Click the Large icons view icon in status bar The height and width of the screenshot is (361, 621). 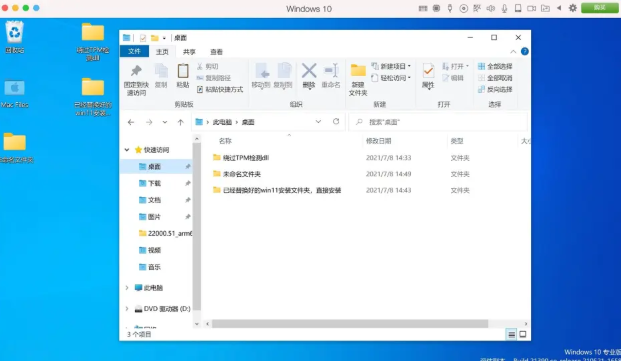(x=523, y=334)
